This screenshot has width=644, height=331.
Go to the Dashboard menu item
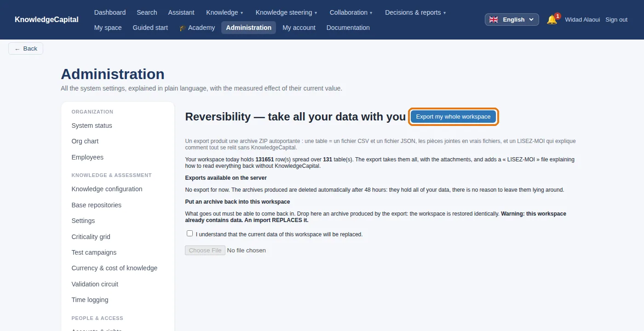click(x=110, y=12)
